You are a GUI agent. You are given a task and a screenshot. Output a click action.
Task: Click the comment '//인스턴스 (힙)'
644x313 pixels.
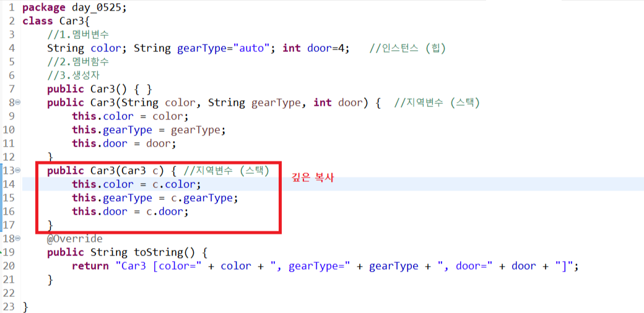click(x=407, y=48)
